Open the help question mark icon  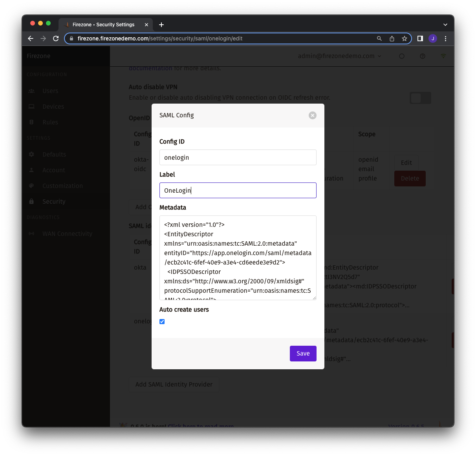pyautogui.click(x=423, y=56)
